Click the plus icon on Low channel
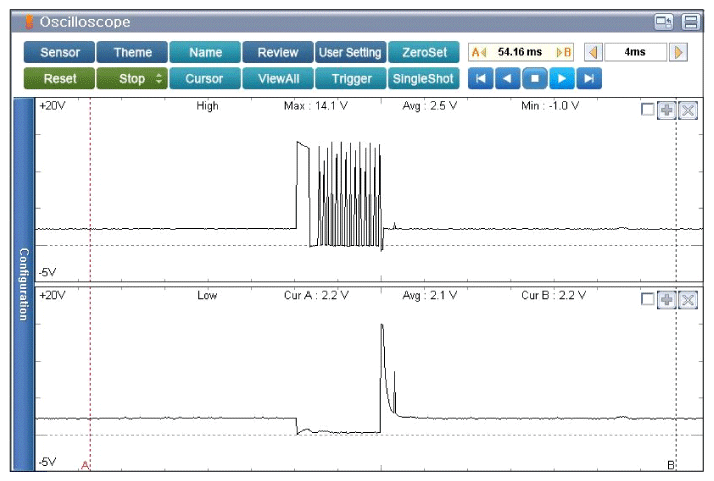The image size is (714, 481). coord(667,299)
